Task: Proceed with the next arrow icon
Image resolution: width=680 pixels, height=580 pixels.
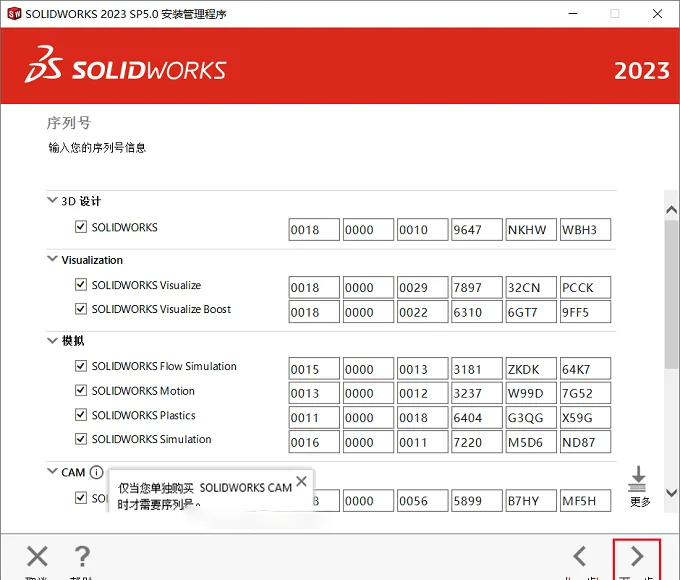Action: (x=637, y=556)
